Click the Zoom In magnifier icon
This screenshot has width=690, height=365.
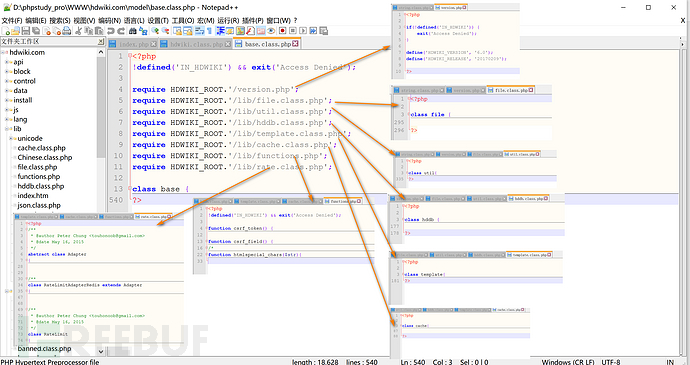pos(155,31)
